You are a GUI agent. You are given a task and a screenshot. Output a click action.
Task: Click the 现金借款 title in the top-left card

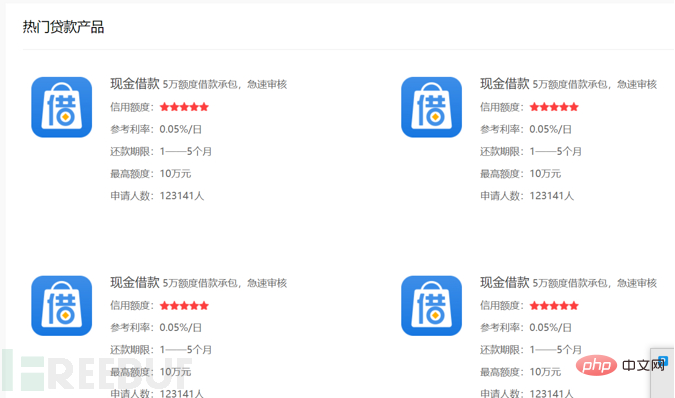click(x=135, y=83)
